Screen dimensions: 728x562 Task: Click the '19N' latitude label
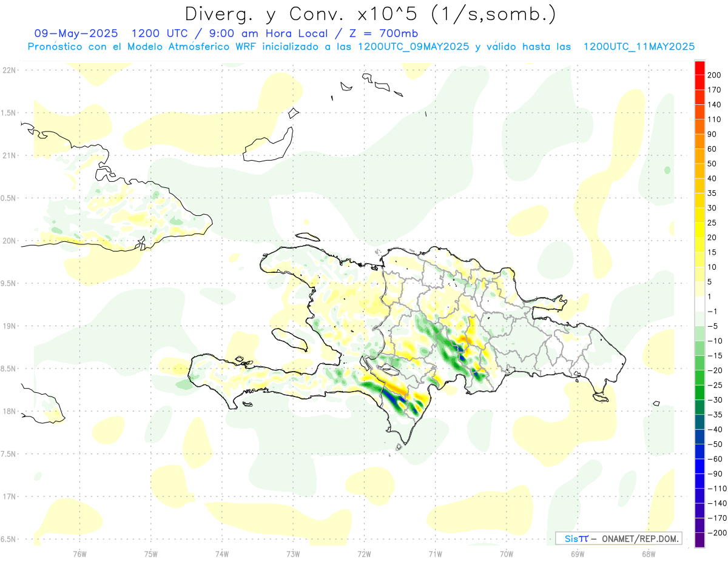[x=8, y=326]
